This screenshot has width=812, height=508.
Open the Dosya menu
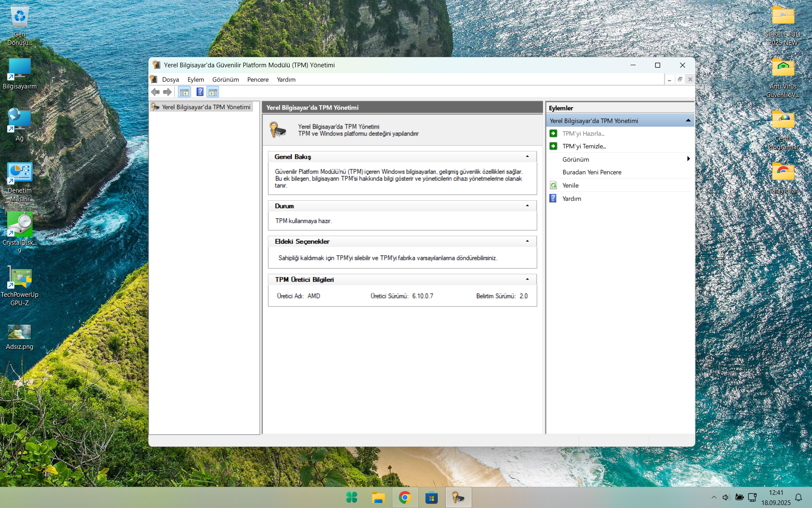click(x=170, y=80)
